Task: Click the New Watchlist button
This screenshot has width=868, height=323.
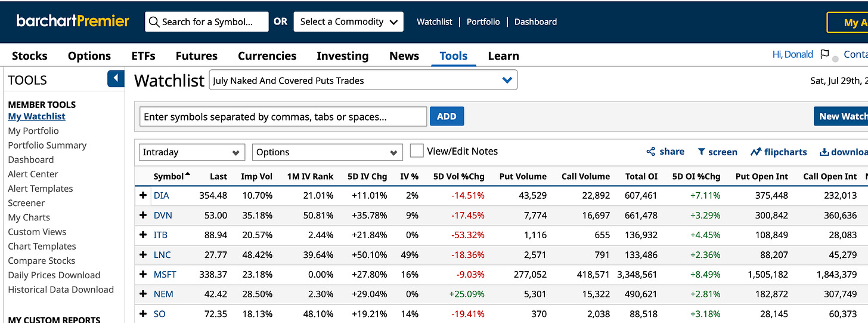Action: [841, 116]
